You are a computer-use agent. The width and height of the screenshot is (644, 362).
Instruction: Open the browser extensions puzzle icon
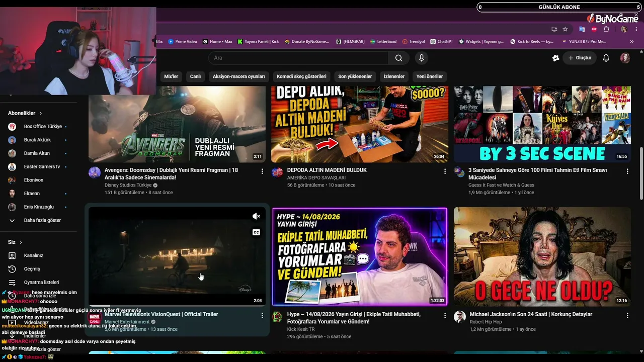point(606,29)
